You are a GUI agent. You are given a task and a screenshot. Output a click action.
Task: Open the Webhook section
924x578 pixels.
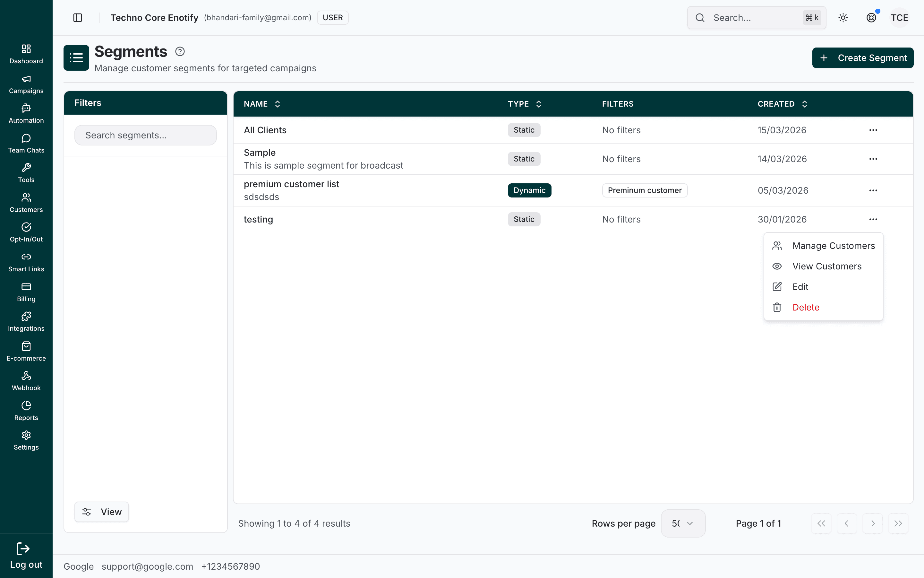(26, 381)
